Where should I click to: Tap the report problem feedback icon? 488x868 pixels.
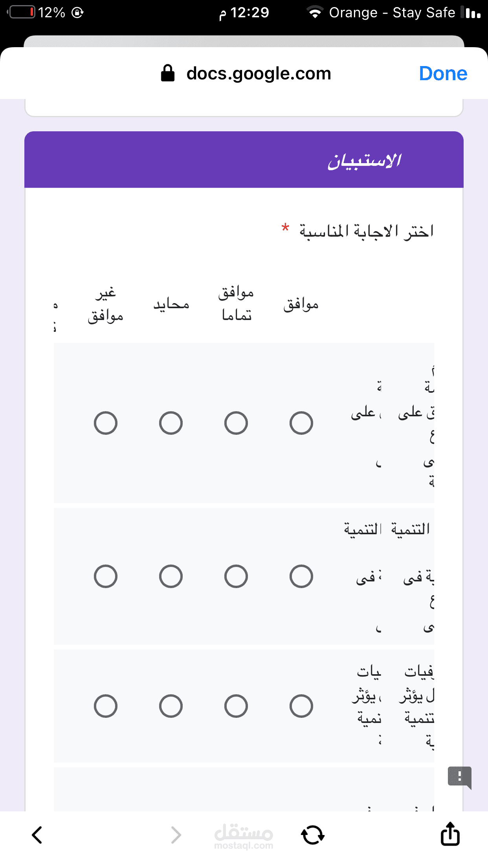459,777
